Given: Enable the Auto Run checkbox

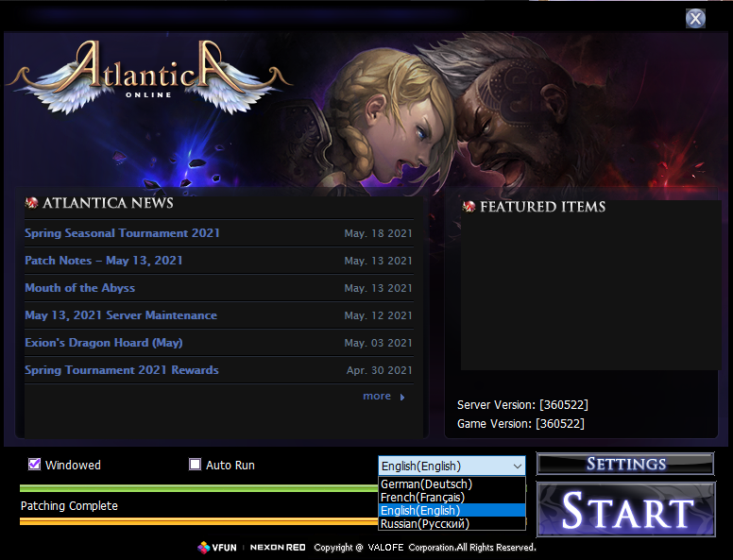Looking at the screenshot, I should coord(195,465).
